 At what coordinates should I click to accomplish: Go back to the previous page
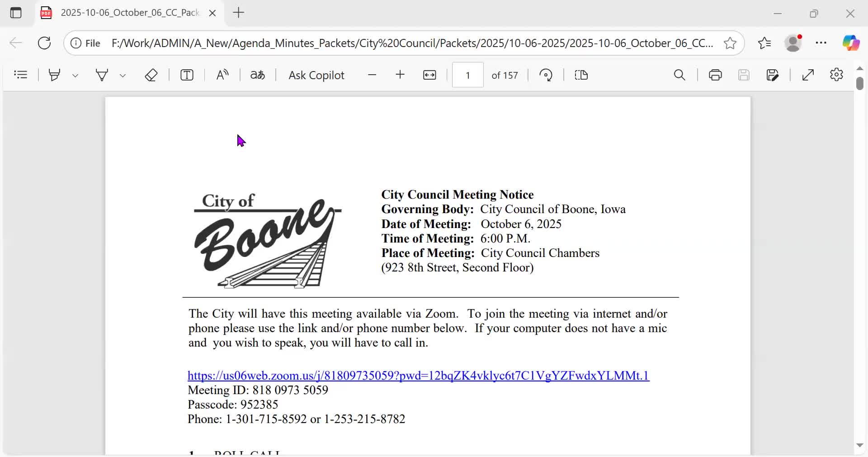[x=16, y=43]
